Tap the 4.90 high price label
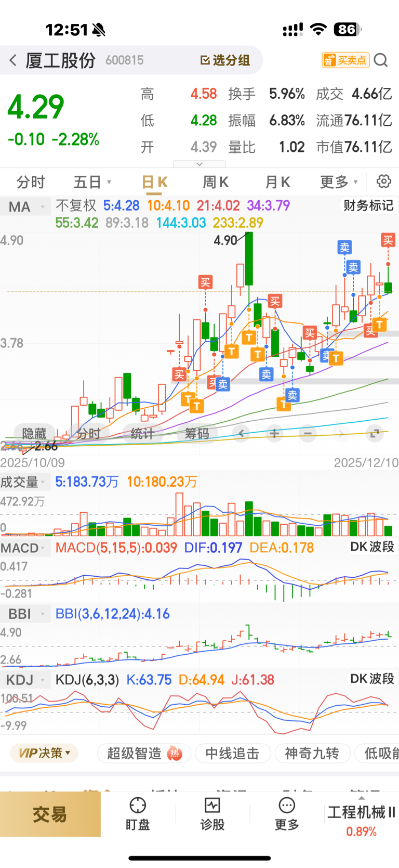The width and height of the screenshot is (399, 868). [x=225, y=240]
